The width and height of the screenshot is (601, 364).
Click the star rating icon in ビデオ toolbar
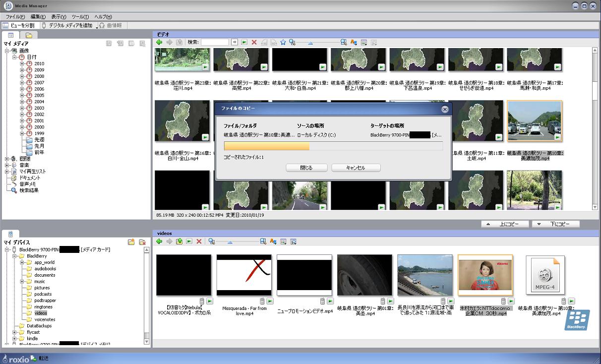tap(283, 43)
